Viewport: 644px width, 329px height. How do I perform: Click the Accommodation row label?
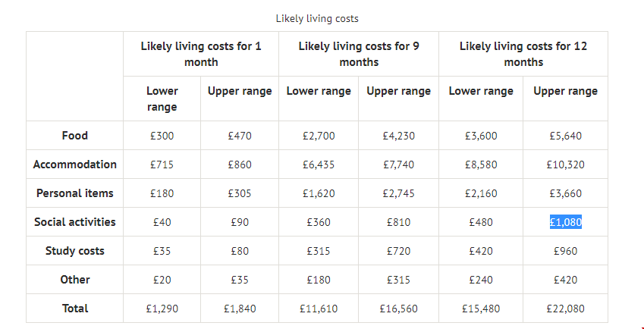pyautogui.click(x=75, y=164)
